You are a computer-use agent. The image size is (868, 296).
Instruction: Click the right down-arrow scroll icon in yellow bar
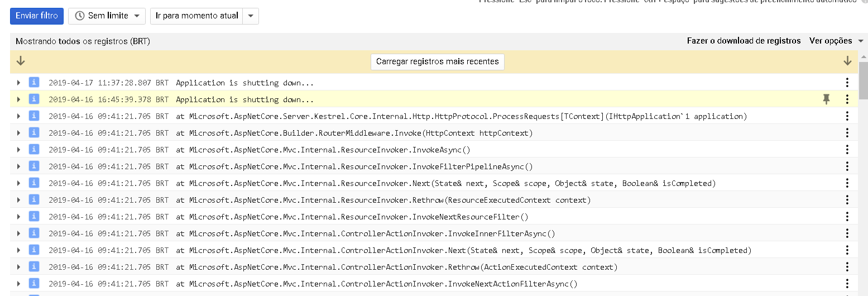pyautogui.click(x=847, y=61)
